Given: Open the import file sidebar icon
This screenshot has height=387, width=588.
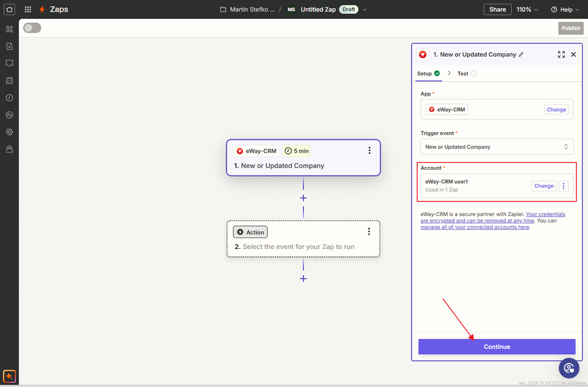Looking at the screenshot, I should coord(9,46).
